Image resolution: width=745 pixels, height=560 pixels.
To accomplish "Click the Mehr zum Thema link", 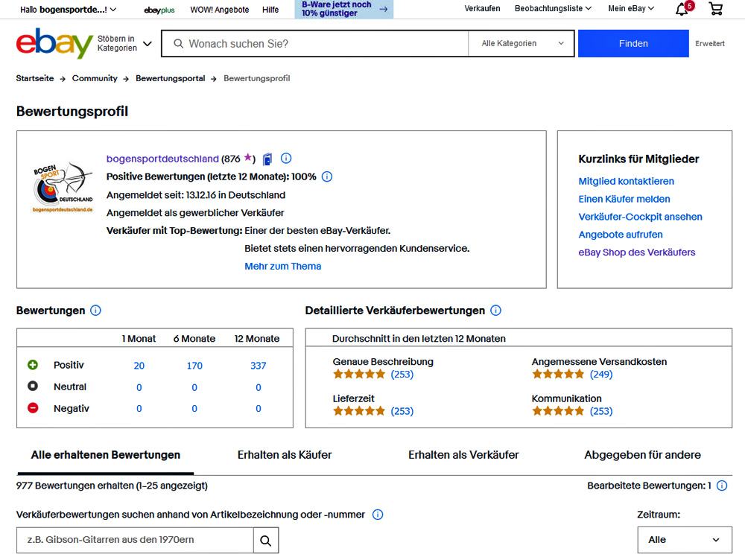I will pyautogui.click(x=283, y=266).
